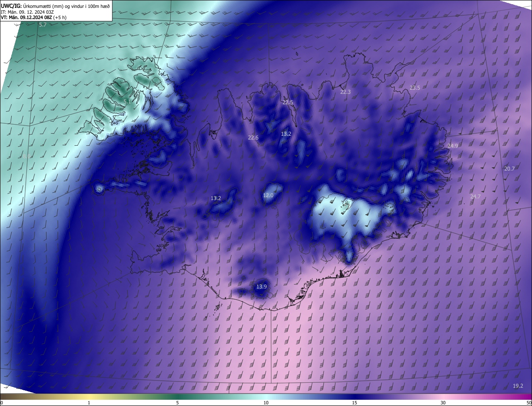Screen dimensions: 532x406
Task: Click the 13.2 value left of 12.0
Action: (x=216, y=198)
